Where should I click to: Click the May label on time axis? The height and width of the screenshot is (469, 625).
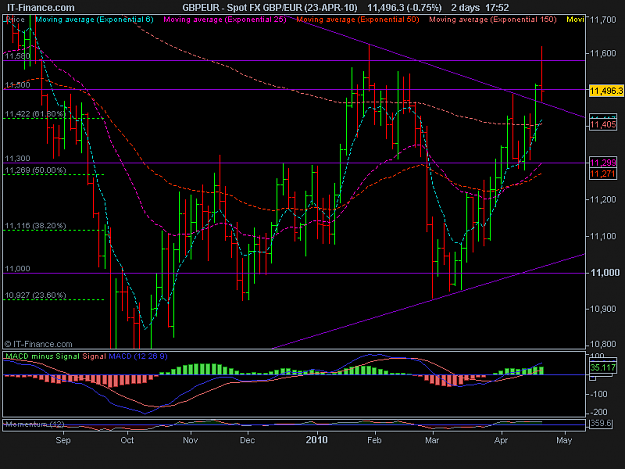(564, 440)
